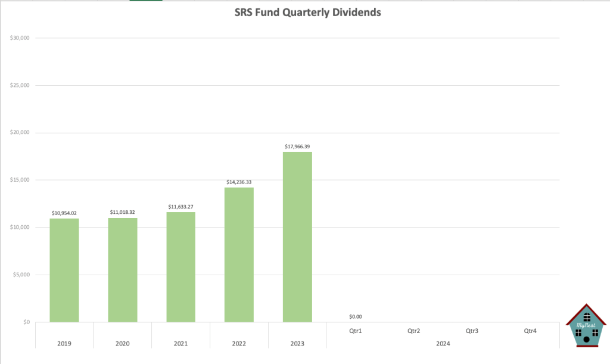Click the Qtr4 axis label
This screenshot has width=610, height=364.
tap(530, 330)
